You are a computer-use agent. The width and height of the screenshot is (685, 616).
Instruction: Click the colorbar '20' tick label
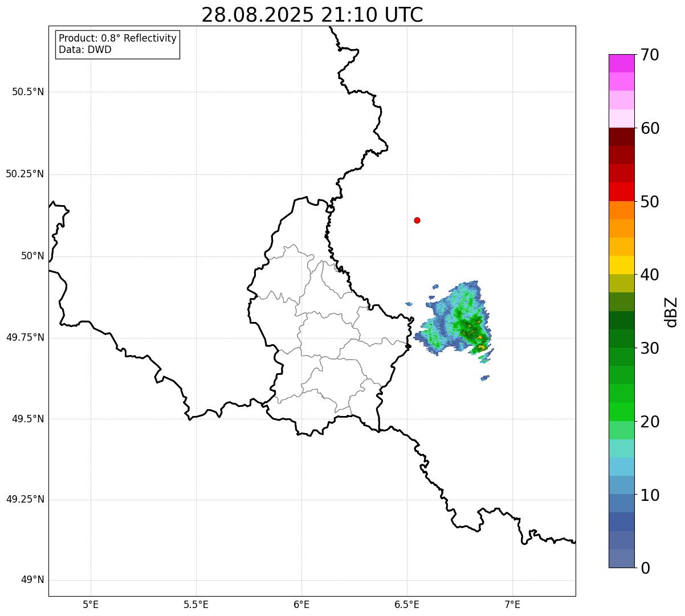tap(650, 422)
